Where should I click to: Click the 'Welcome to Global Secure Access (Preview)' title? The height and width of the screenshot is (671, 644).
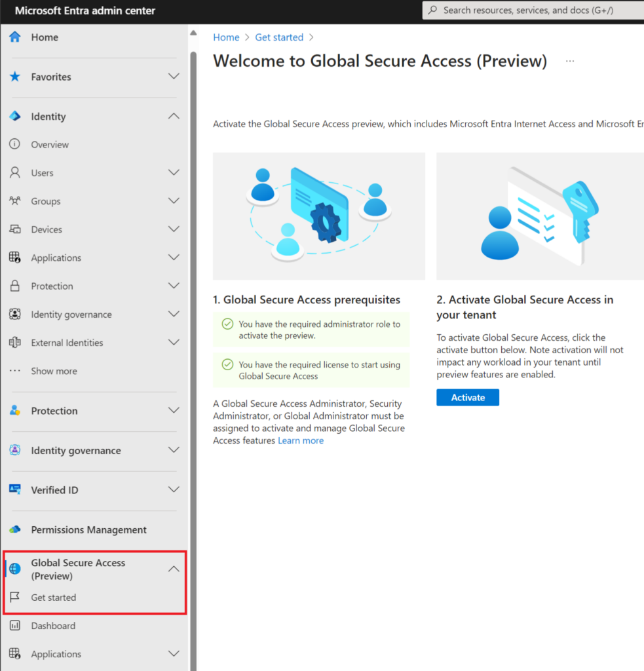380,61
